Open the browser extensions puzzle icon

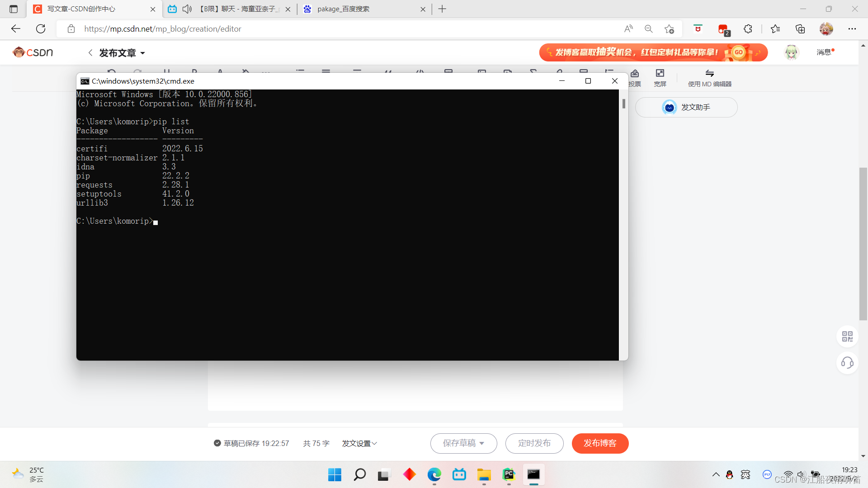[x=748, y=29]
